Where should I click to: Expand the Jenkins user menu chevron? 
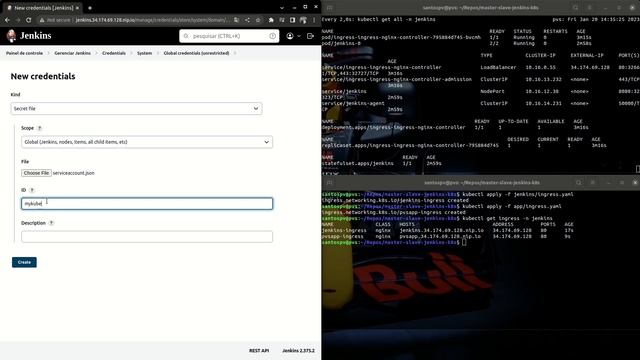[x=299, y=36]
